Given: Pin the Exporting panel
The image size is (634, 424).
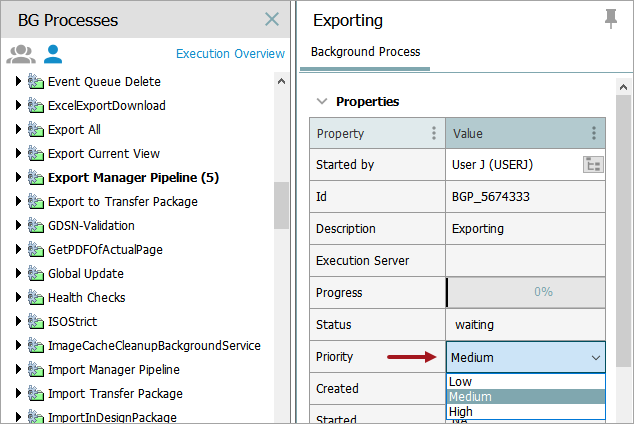Looking at the screenshot, I should click(611, 19).
